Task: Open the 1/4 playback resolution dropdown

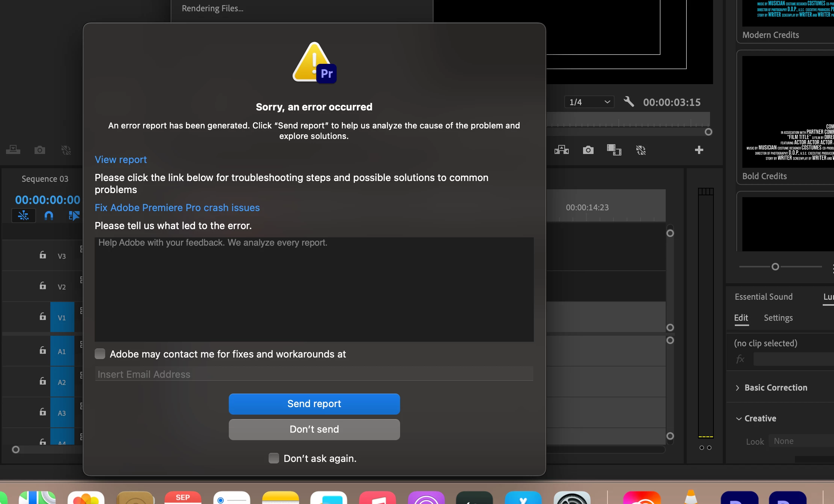Action: click(589, 102)
